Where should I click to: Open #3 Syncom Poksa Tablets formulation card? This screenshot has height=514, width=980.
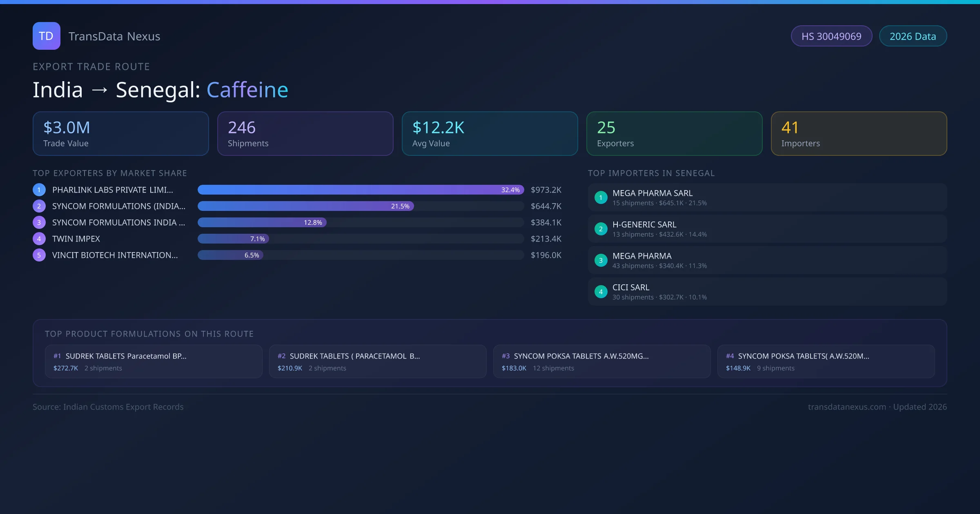[601, 361]
